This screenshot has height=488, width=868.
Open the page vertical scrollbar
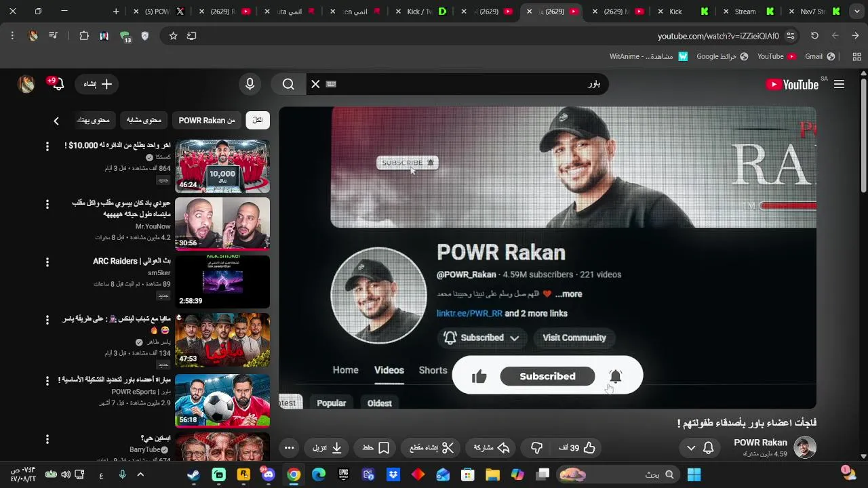tap(863, 136)
